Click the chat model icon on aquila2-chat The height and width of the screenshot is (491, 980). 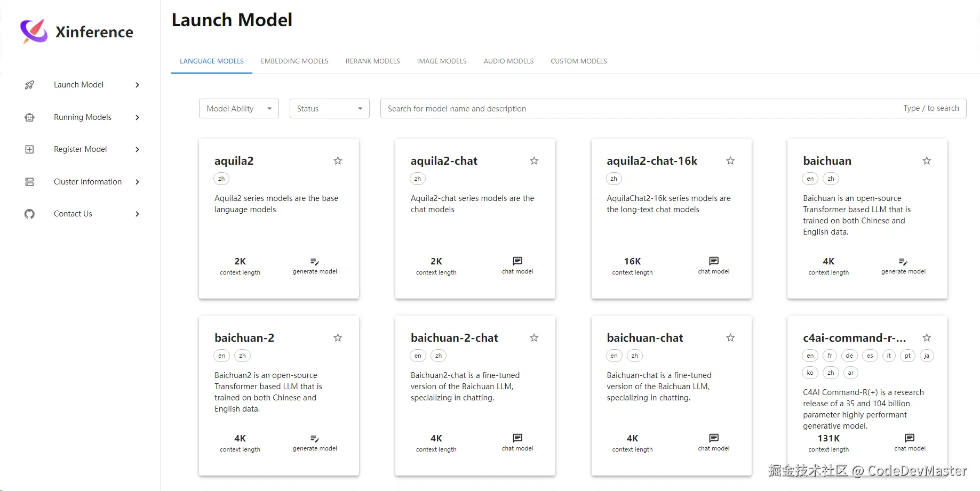click(517, 261)
